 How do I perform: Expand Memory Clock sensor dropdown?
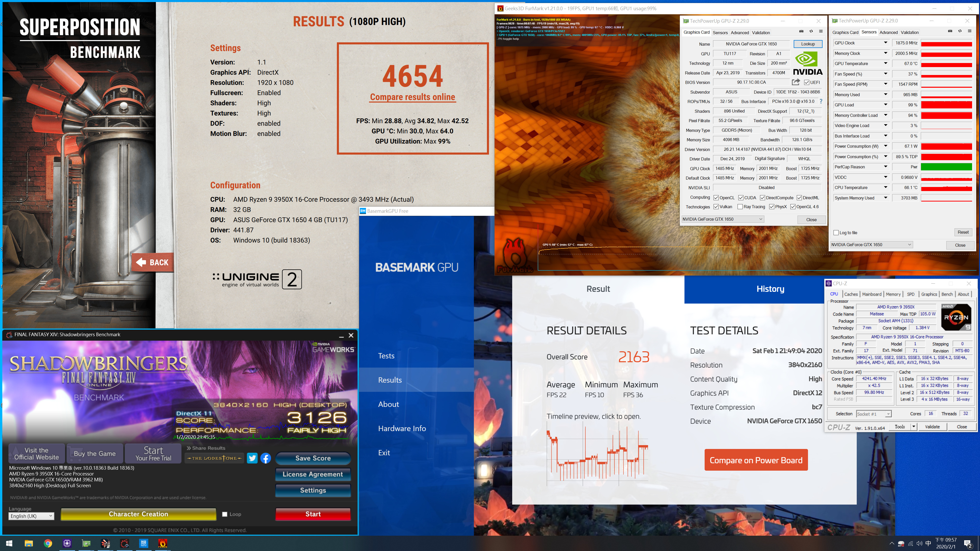885,53
